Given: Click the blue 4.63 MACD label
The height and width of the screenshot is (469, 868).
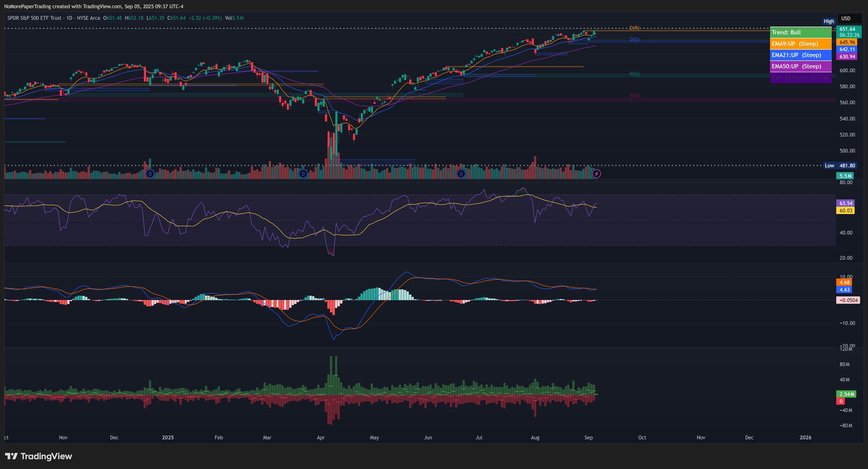Looking at the screenshot, I should (844, 290).
